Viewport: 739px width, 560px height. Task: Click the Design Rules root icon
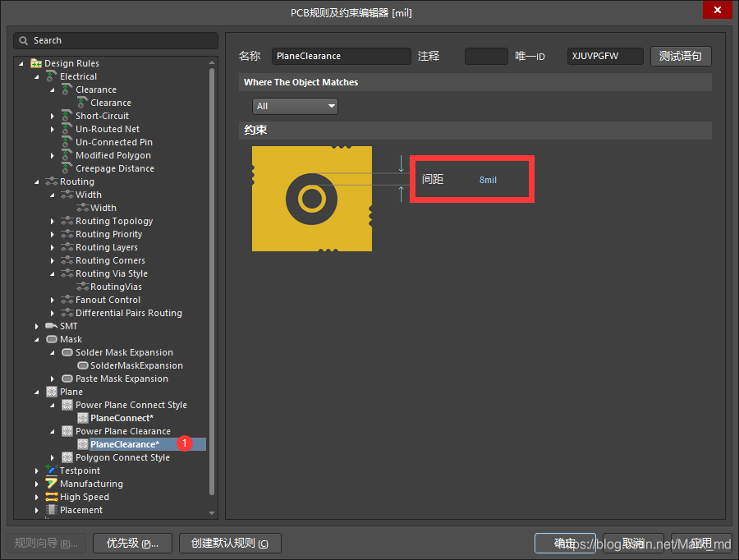36,63
